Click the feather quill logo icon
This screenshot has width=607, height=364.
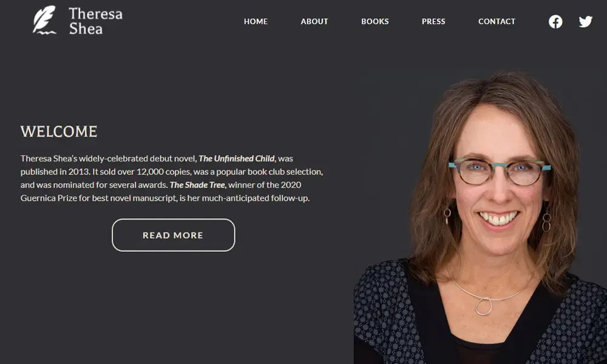(x=44, y=20)
